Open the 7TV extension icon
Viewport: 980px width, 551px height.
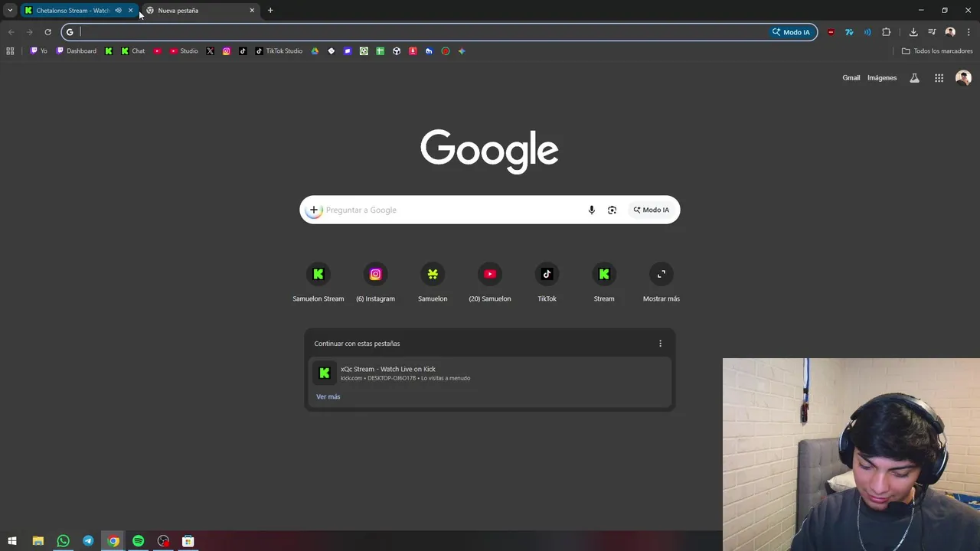pyautogui.click(x=849, y=32)
